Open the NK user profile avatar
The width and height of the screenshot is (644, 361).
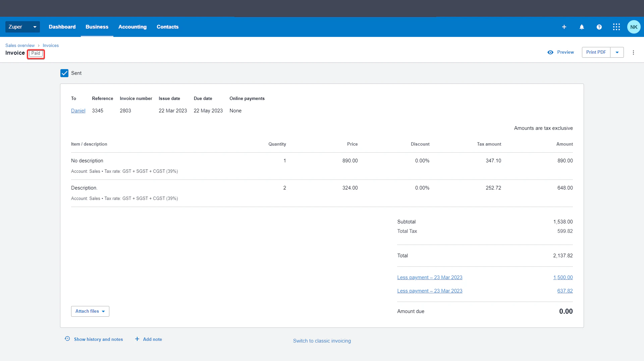(x=634, y=27)
